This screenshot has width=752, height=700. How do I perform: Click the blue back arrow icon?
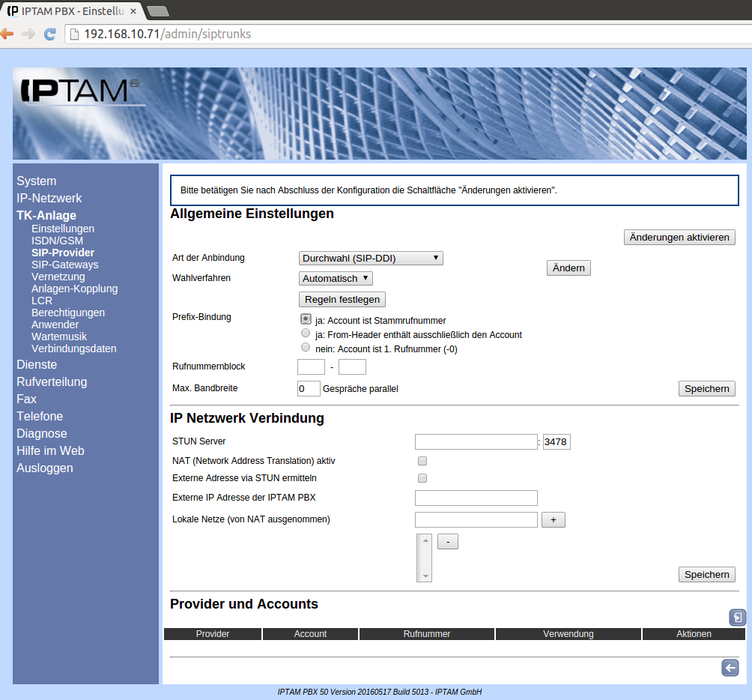pyautogui.click(x=730, y=669)
